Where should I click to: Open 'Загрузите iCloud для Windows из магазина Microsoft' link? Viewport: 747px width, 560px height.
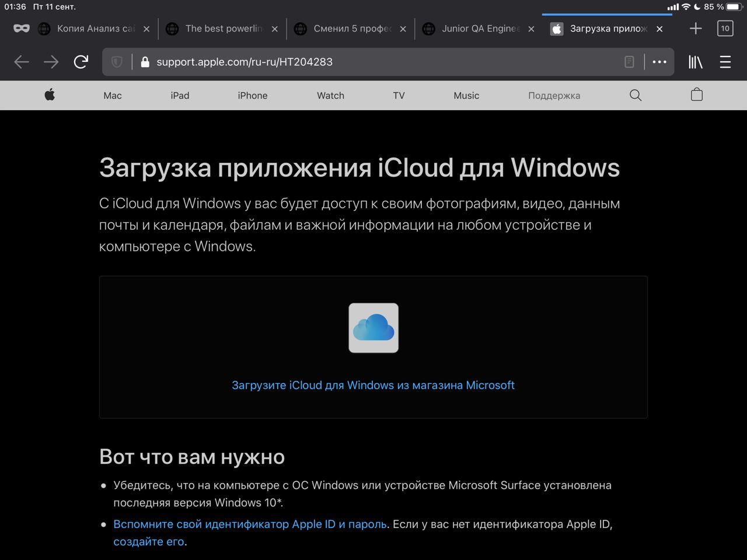pos(373,385)
